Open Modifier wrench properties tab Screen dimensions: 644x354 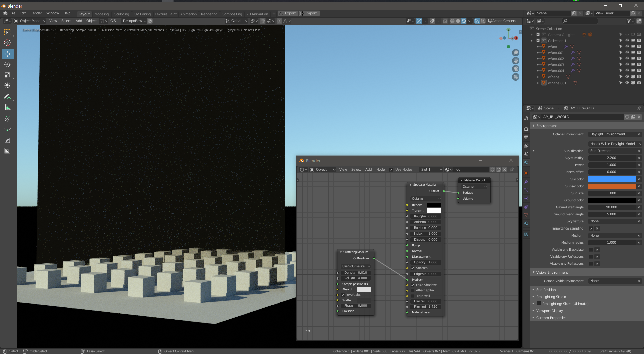[x=526, y=182]
